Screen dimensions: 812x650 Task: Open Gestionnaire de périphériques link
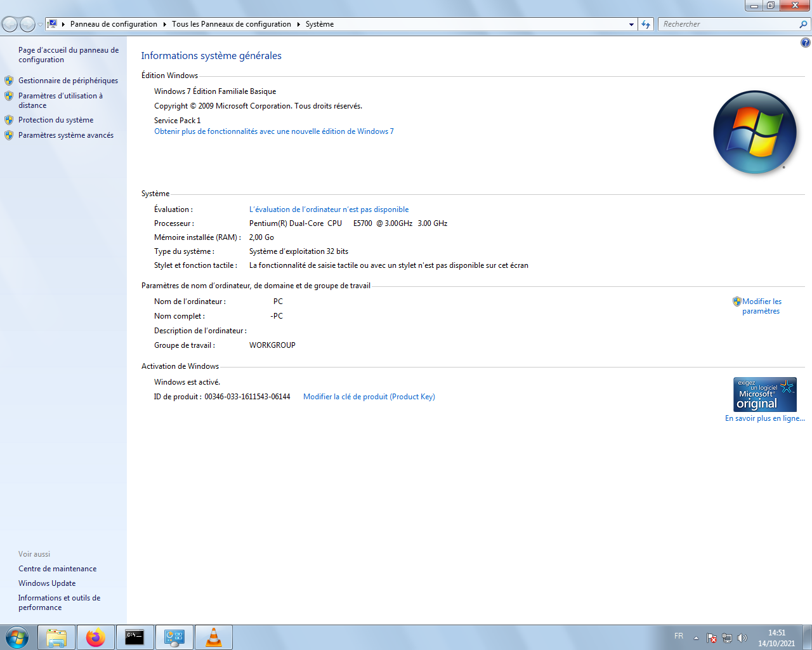click(x=68, y=81)
